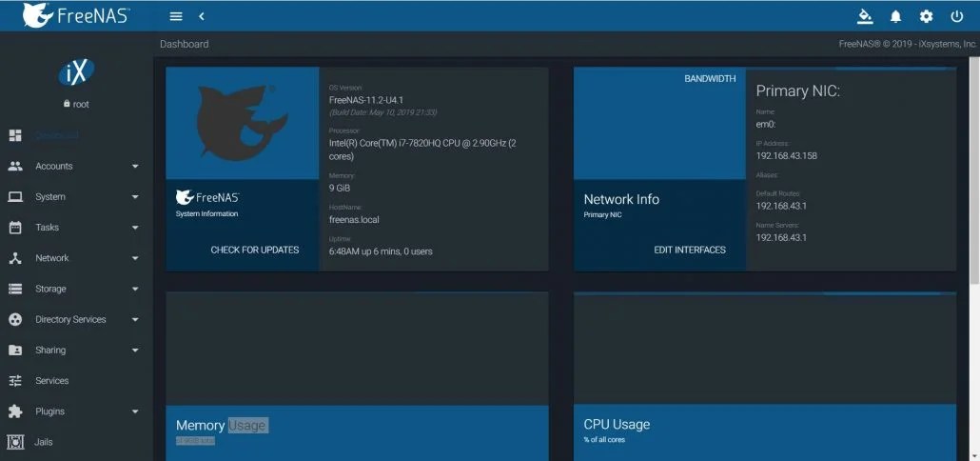Expand the System dropdown arrow
The height and width of the screenshot is (461, 980).
point(135,197)
